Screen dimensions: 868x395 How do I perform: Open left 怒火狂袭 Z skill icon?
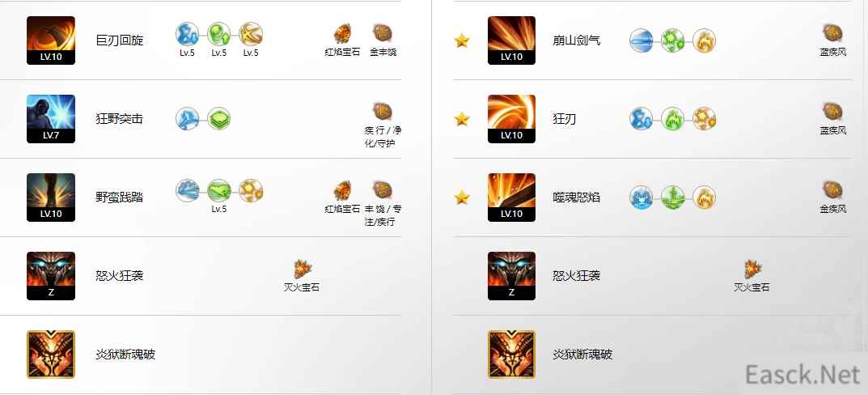click(x=51, y=276)
